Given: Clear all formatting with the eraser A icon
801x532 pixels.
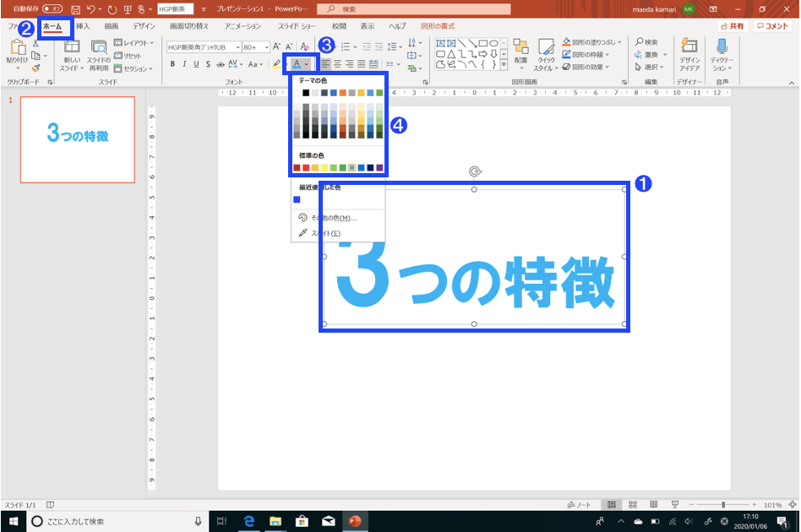Looking at the screenshot, I should 305,47.
